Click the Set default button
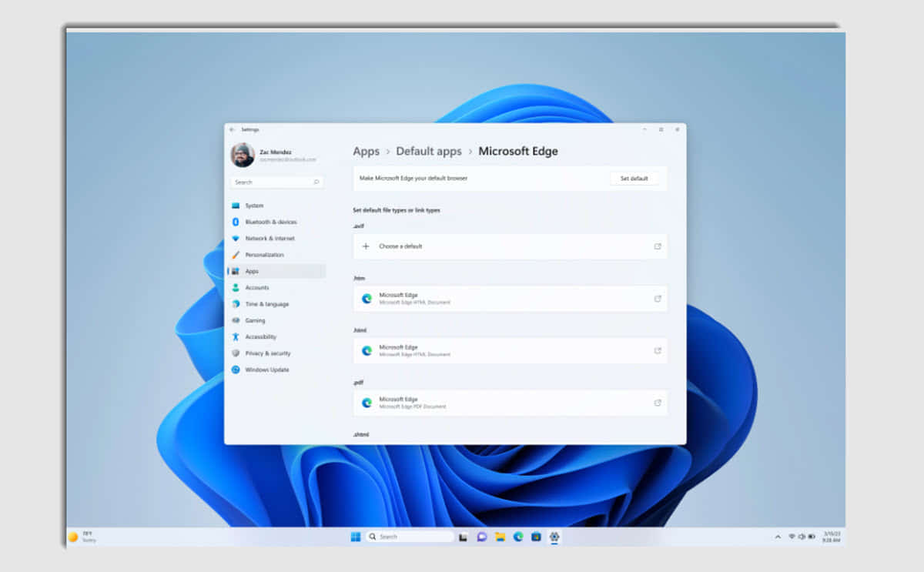 point(634,179)
